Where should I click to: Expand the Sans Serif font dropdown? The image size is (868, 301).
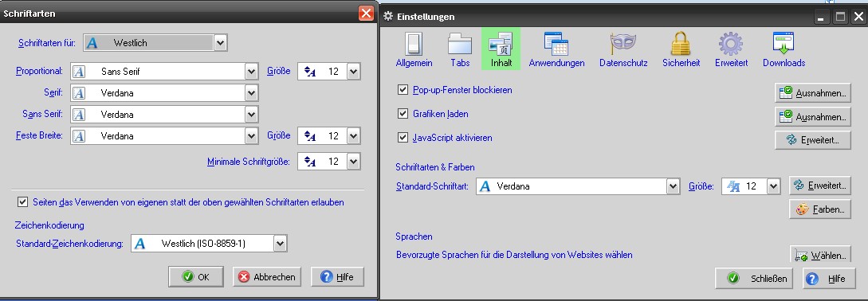pos(252,115)
